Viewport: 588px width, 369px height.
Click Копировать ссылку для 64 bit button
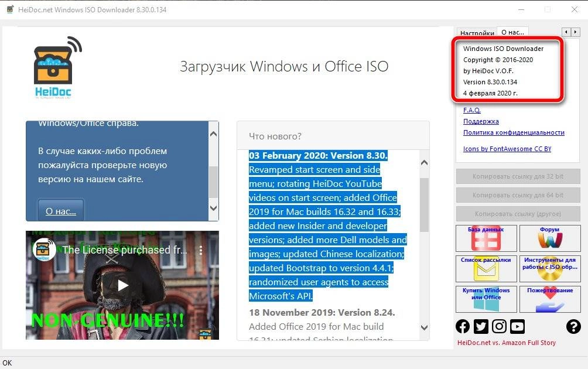[518, 195]
